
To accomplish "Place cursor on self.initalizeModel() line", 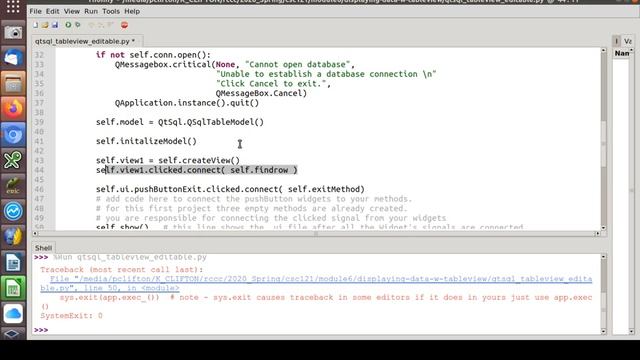I will point(146,141).
